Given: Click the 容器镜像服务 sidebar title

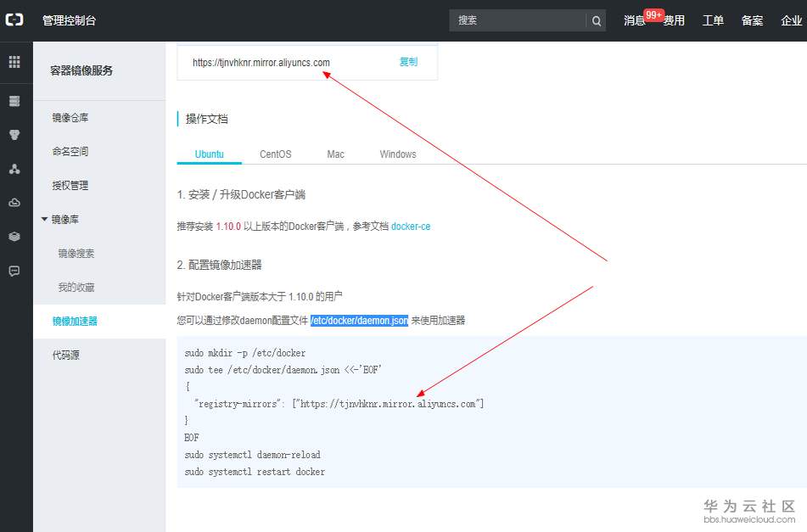Looking at the screenshot, I should coord(81,70).
